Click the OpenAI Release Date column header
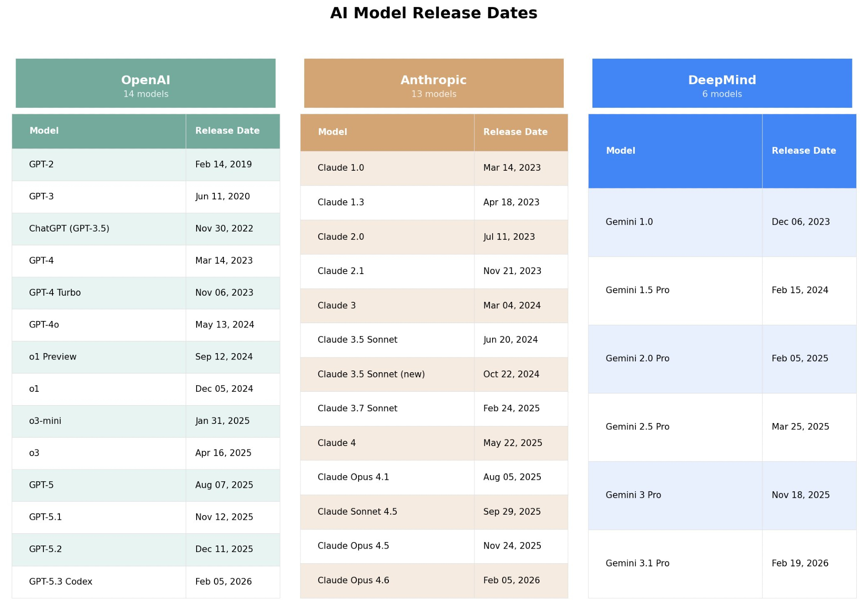 click(x=227, y=131)
